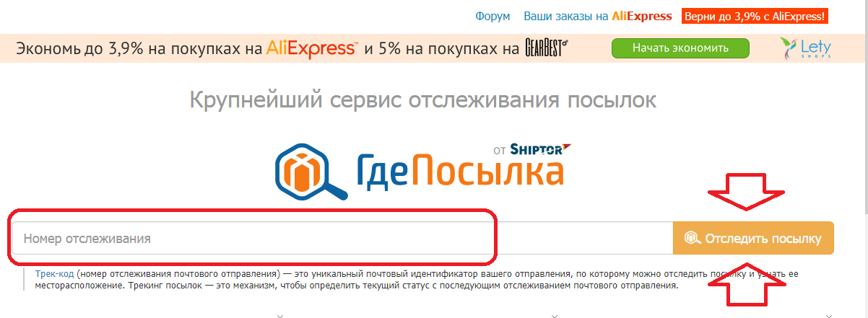The height and width of the screenshot is (318, 868).
Task: Click the GearBest logo in the banner
Action: pyautogui.click(x=546, y=48)
